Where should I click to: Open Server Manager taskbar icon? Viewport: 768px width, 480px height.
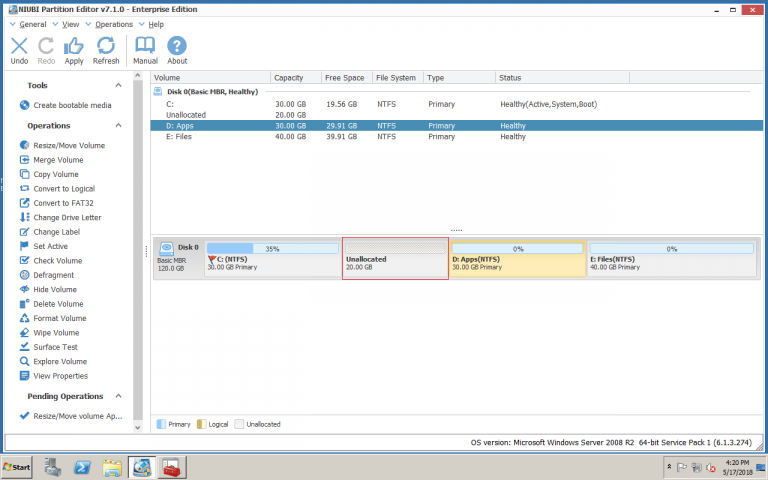tap(52, 467)
